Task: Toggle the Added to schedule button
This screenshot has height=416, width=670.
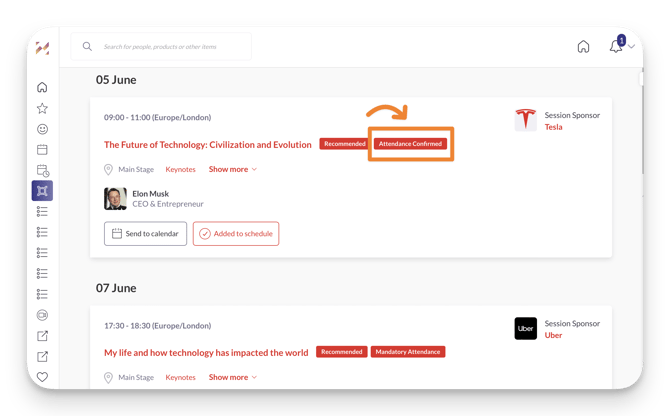Action: coord(236,234)
